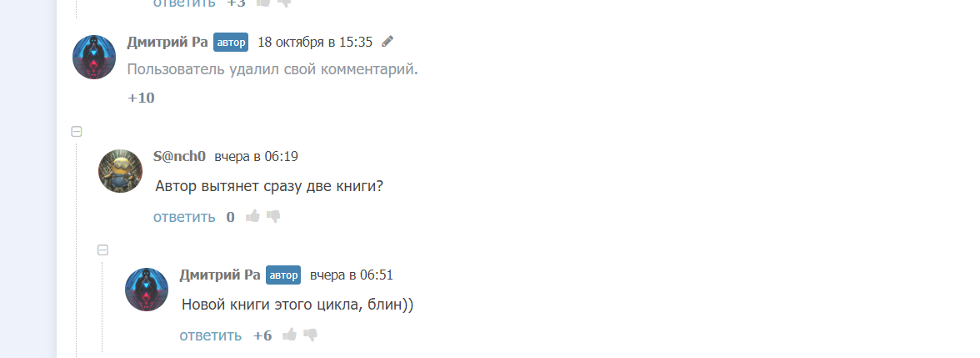980x358 pixels.
Task: Click the "вчера в 06:51" timestamp
Action: tap(351, 275)
